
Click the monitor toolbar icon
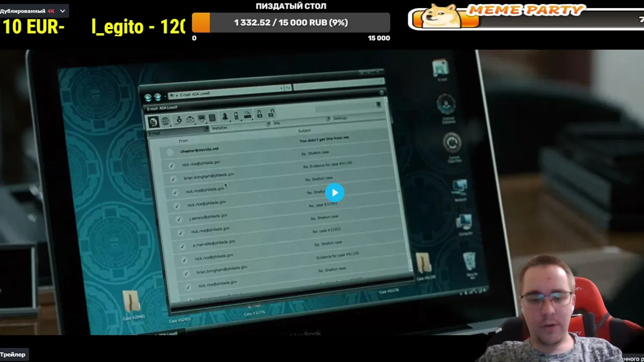click(x=202, y=119)
